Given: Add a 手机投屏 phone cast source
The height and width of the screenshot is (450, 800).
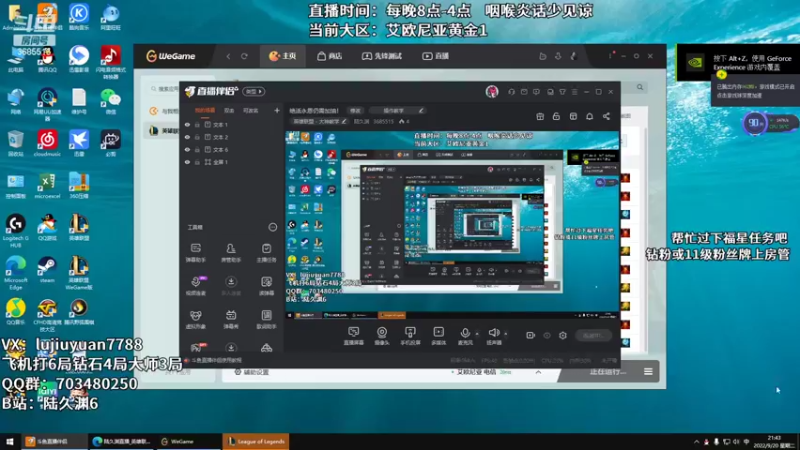Looking at the screenshot, I should (410, 336).
